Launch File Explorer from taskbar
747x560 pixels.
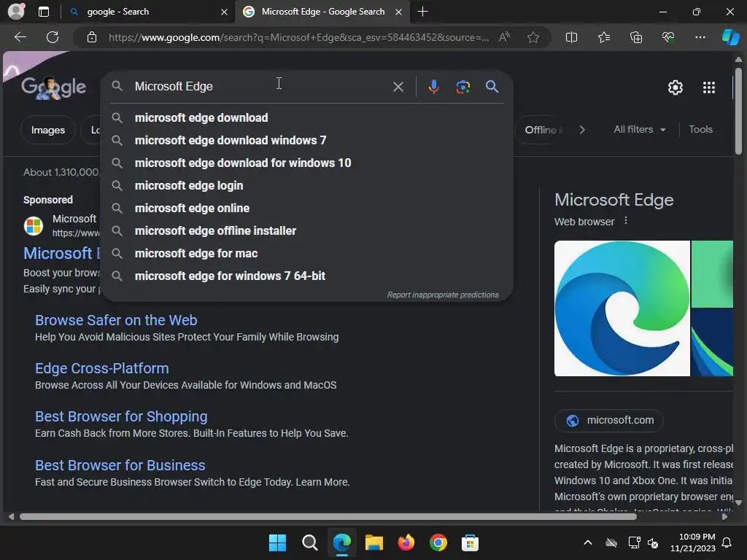pos(374,542)
